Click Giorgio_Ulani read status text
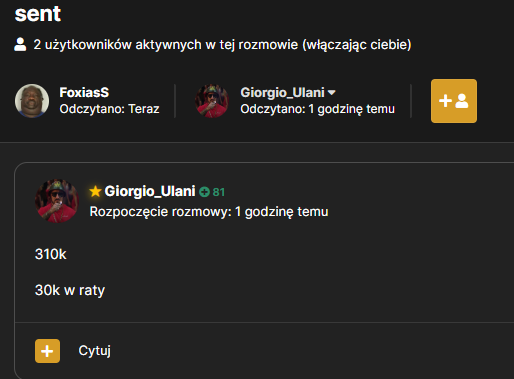This screenshot has width=514, height=379. [318, 109]
